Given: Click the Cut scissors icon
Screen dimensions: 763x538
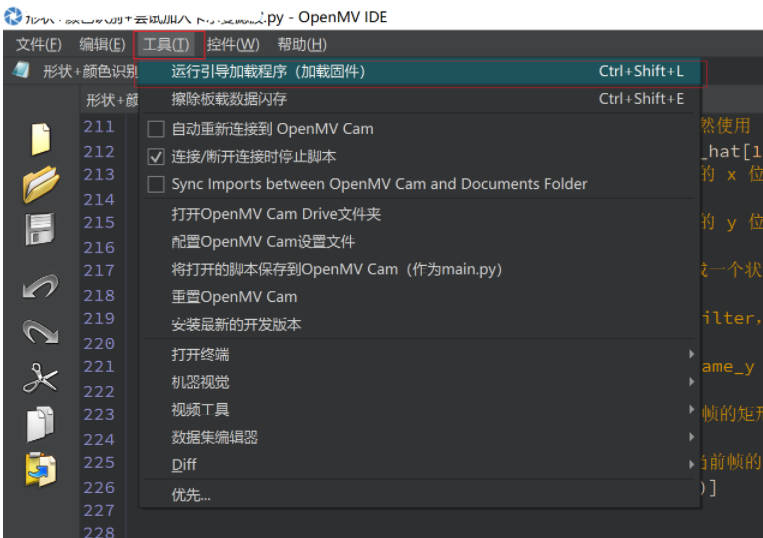Looking at the screenshot, I should click(40, 377).
